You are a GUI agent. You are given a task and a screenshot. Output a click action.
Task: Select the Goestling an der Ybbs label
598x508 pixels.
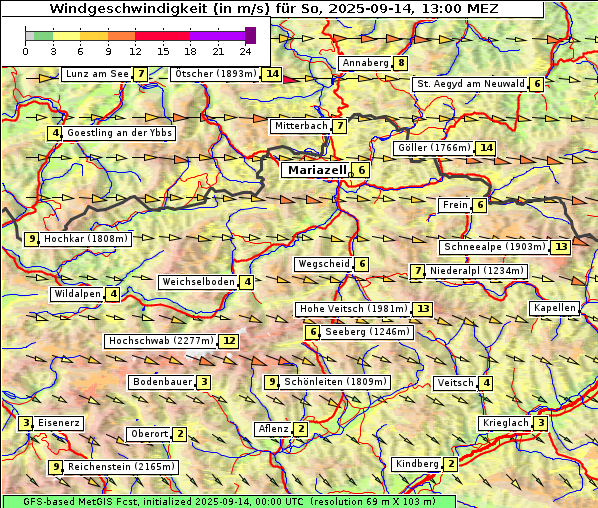point(119,133)
